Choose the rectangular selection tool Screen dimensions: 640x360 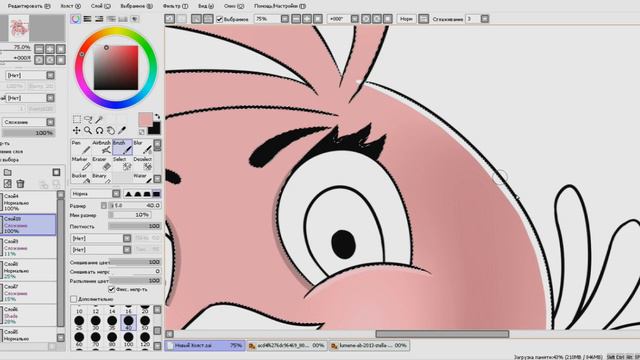click(x=77, y=119)
